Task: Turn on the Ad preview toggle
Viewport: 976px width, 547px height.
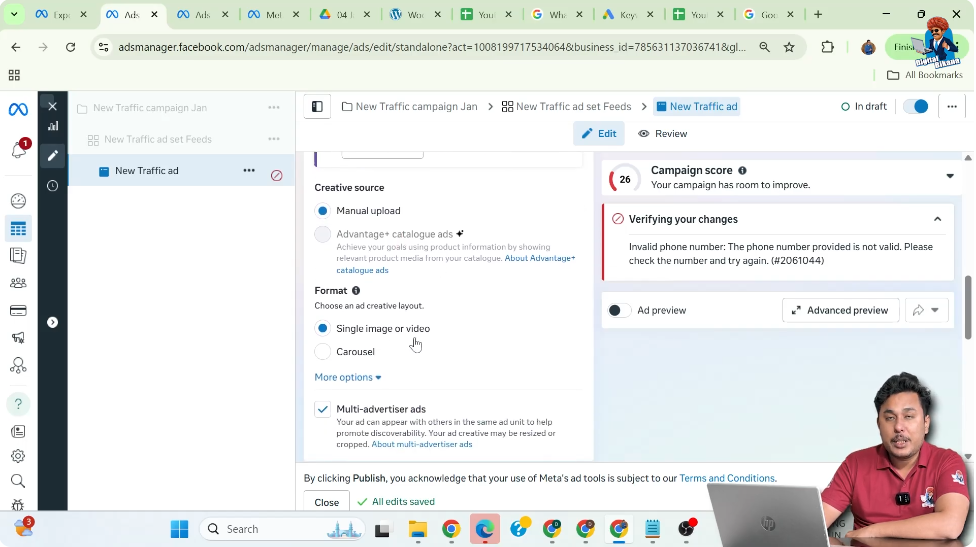Action: (x=619, y=310)
